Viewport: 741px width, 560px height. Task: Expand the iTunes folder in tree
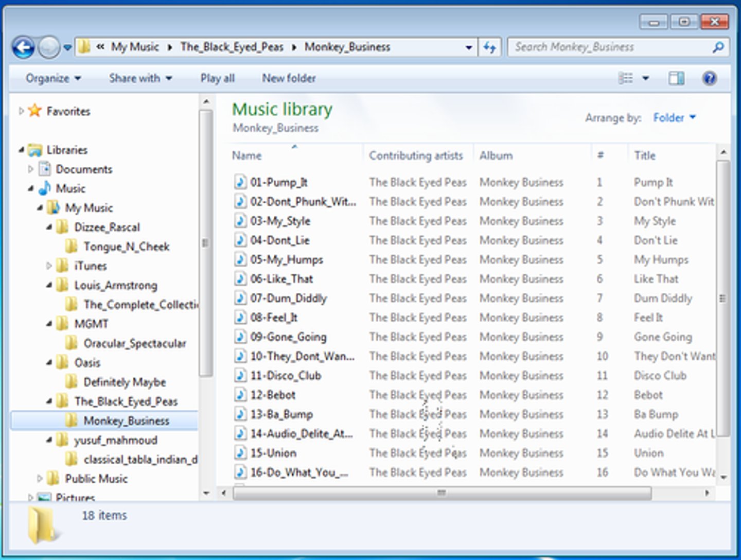[49, 266]
